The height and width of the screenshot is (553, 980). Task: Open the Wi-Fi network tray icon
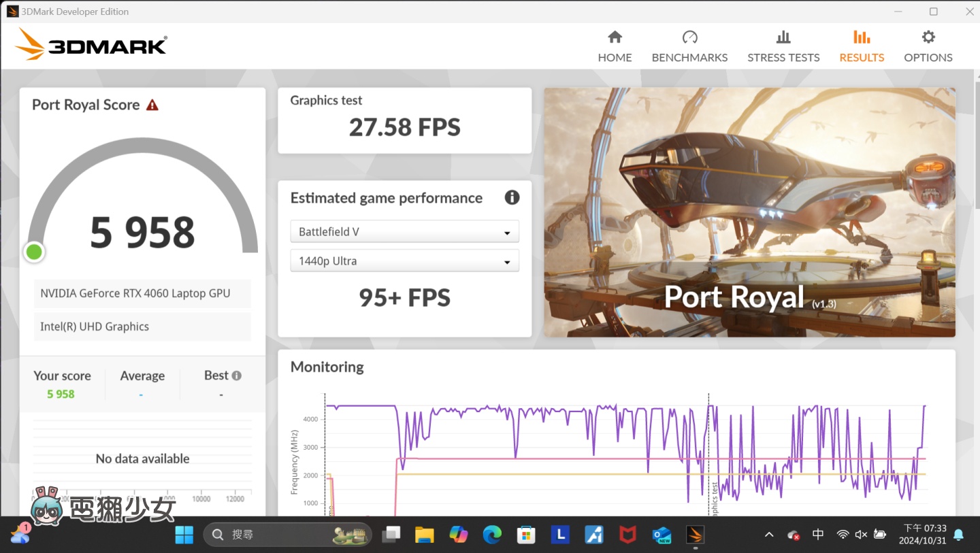[843, 535]
